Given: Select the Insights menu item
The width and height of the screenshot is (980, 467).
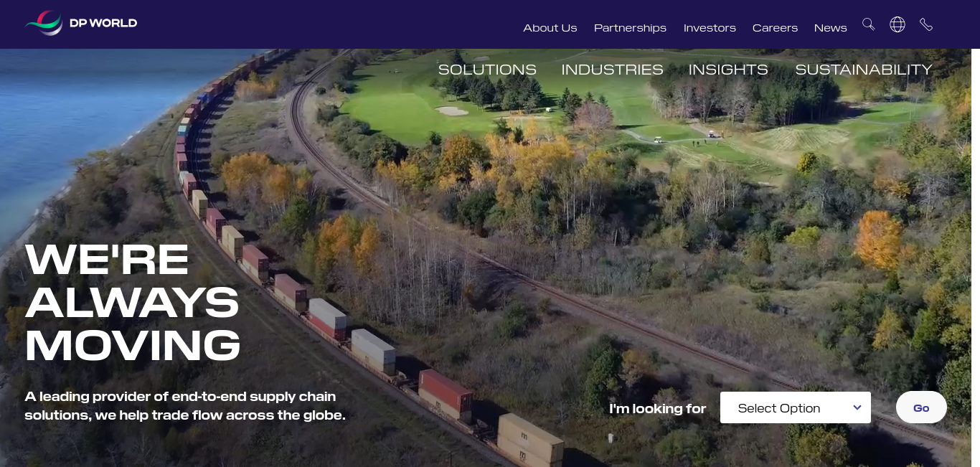Looking at the screenshot, I should coord(728,70).
